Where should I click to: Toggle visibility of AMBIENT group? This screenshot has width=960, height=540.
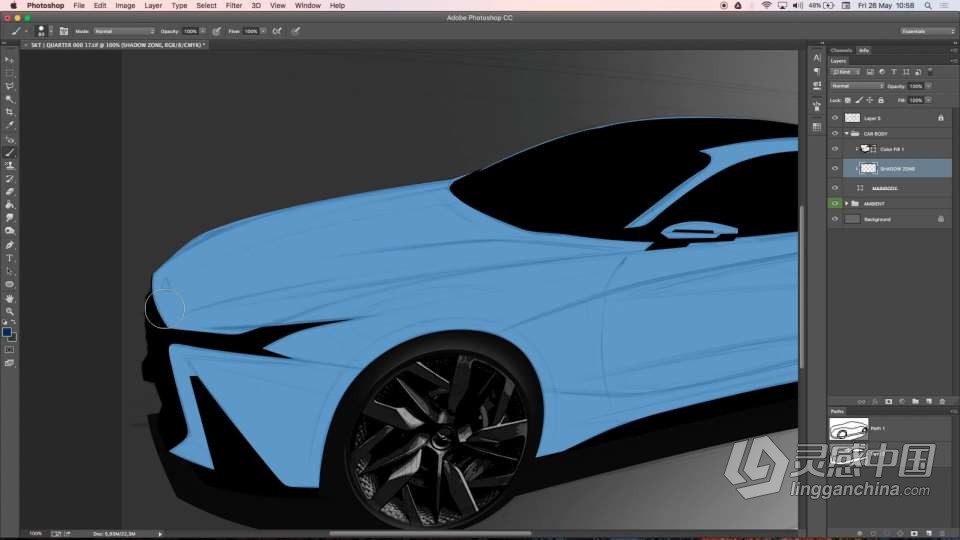(835, 203)
